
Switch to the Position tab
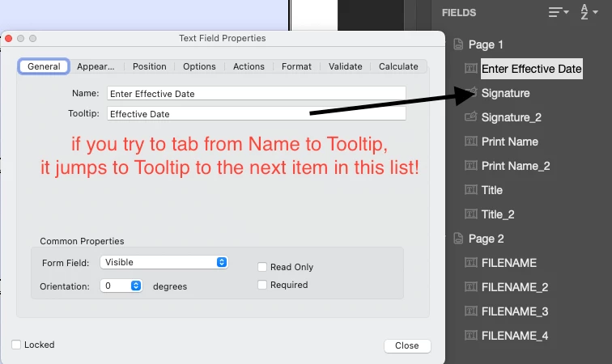pos(150,66)
